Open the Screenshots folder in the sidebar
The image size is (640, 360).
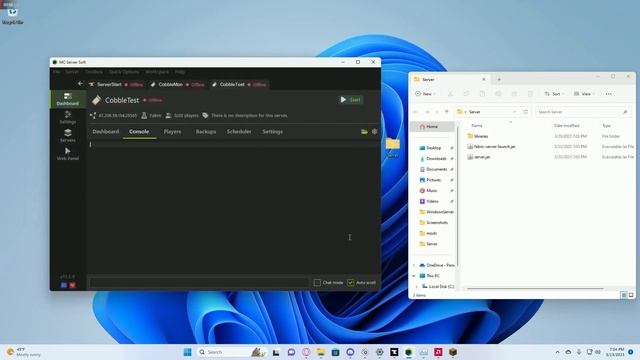(x=437, y=222)
